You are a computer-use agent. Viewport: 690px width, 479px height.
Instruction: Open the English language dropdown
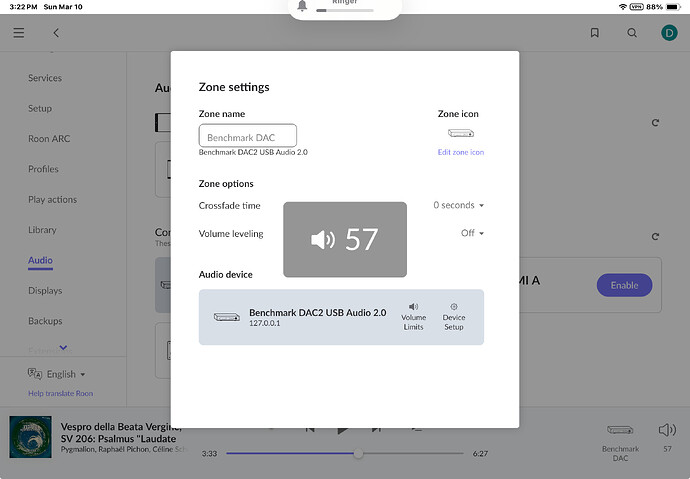66,374
